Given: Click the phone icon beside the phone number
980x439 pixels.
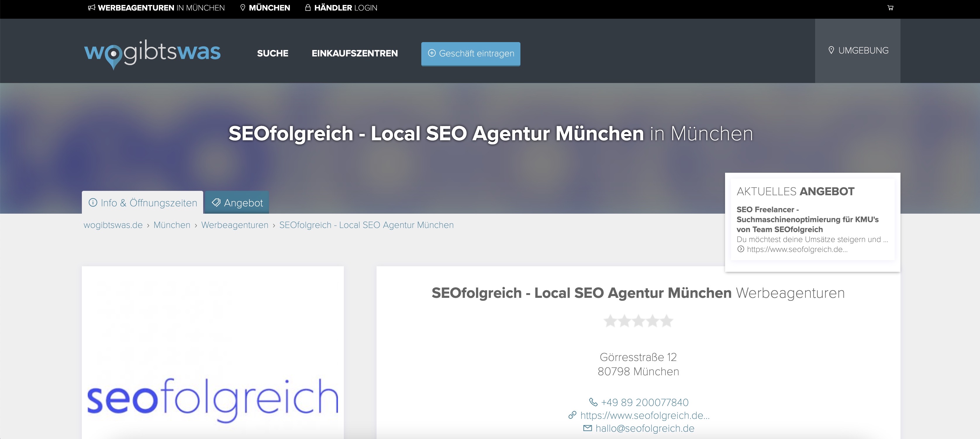Looking at the screenshot, I should coord(593,402).
